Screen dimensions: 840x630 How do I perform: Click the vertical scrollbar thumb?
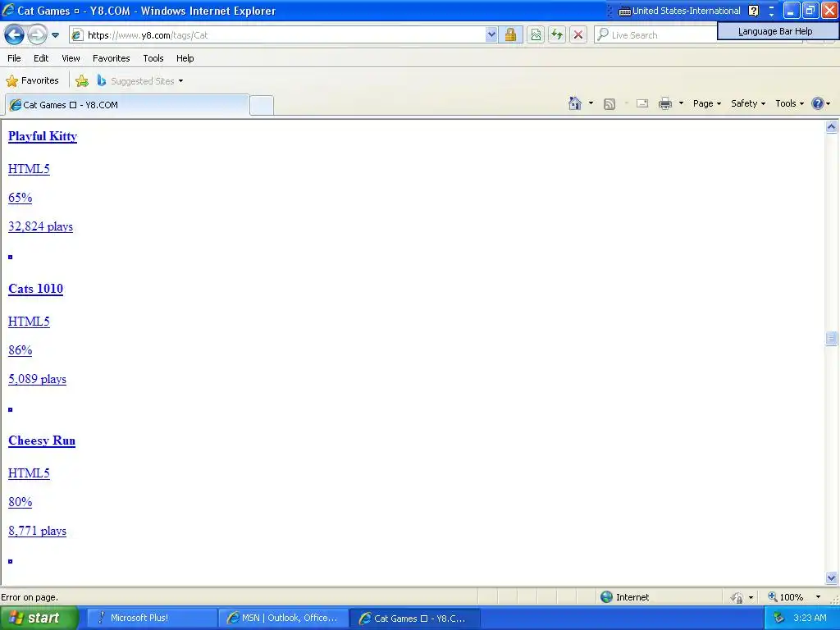coord(832,339)
